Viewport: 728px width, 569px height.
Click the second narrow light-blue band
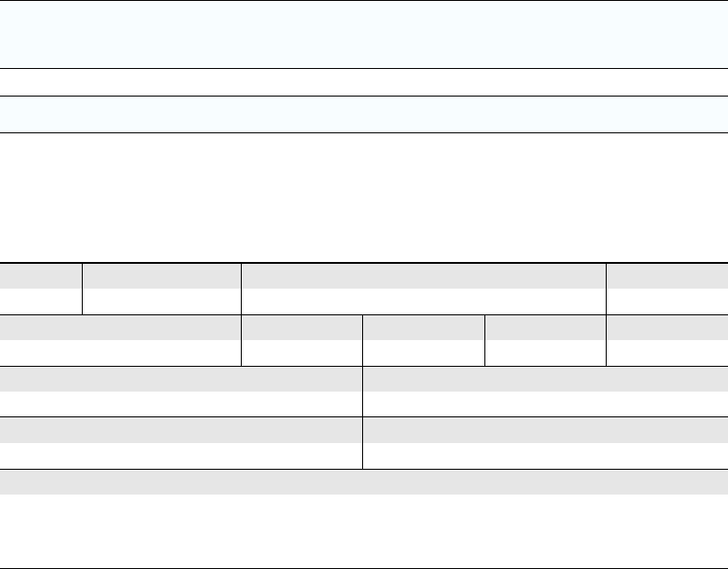364,114
